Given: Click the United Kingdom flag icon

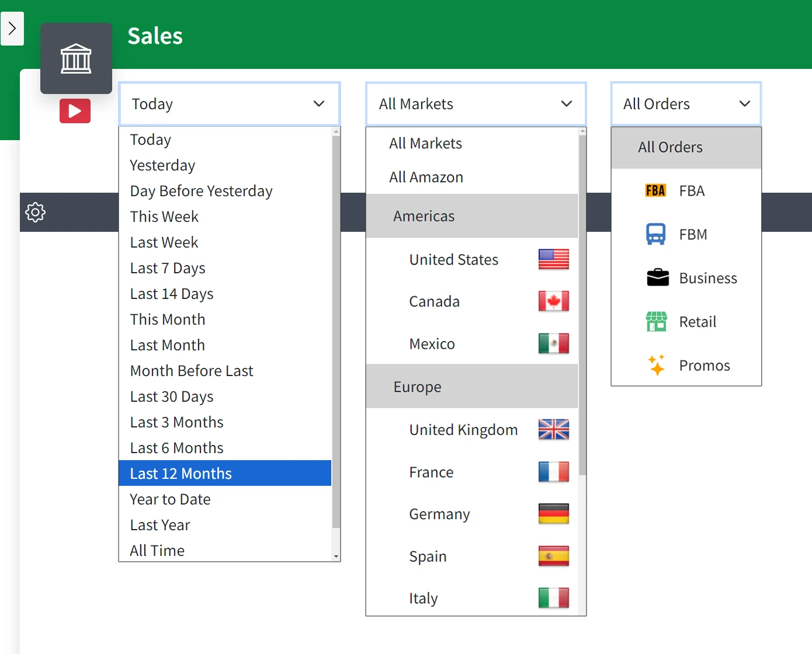Looking at the screenshot, I should 554,430.
